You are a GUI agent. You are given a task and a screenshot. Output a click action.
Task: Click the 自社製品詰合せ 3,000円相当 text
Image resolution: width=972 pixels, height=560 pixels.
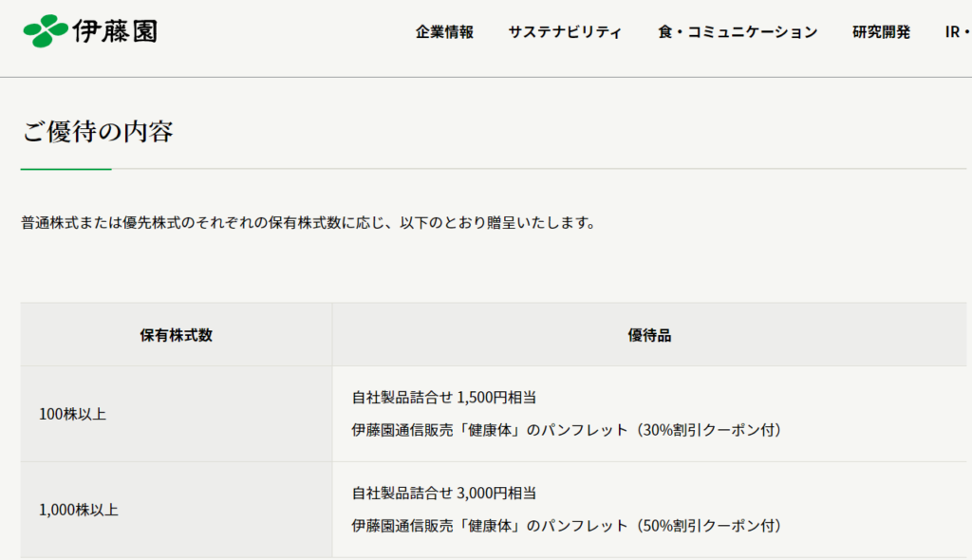pyautogui.click(x=451, y=494)
